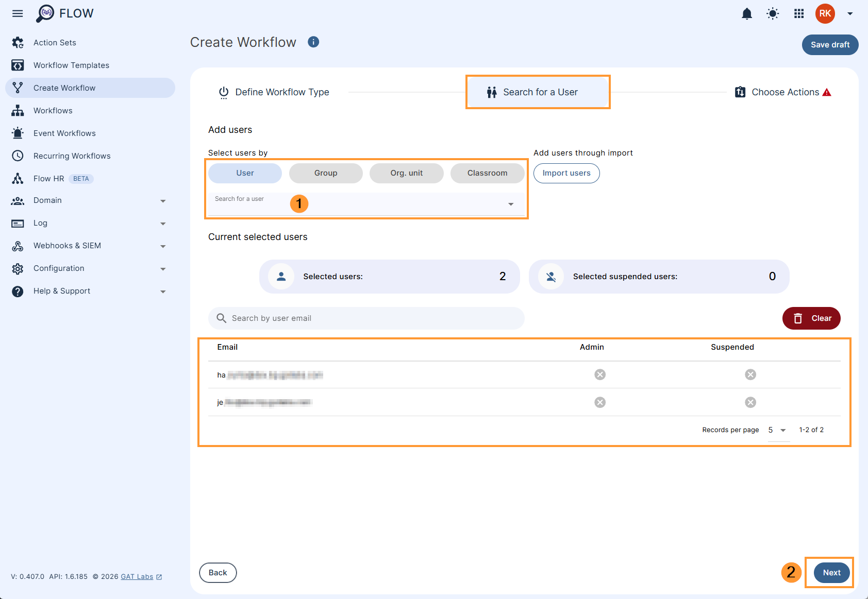Open the Search for a user dropdown
868x599 pixels.
(x=510, y=204)
